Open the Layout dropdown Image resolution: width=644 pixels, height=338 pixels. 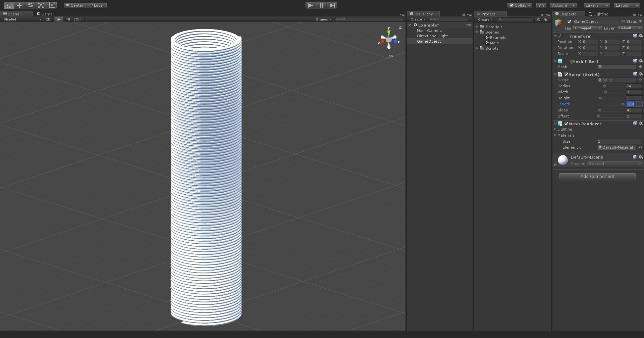(627, 5)
